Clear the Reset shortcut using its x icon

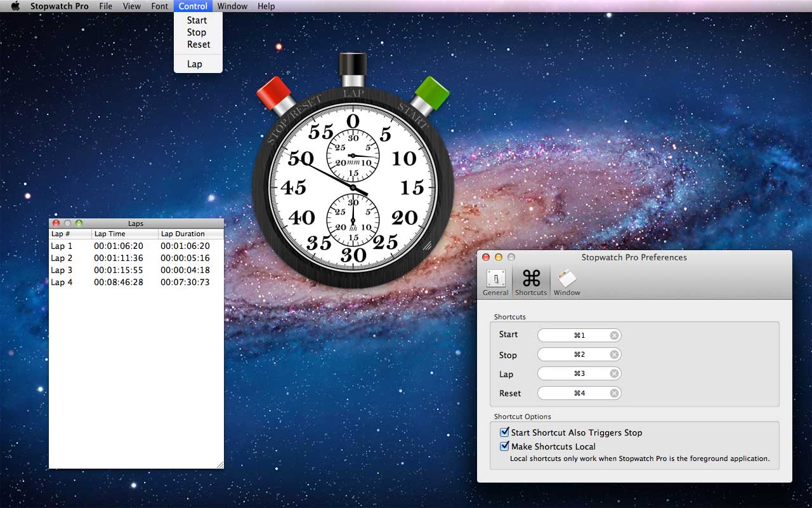[614, 393]
